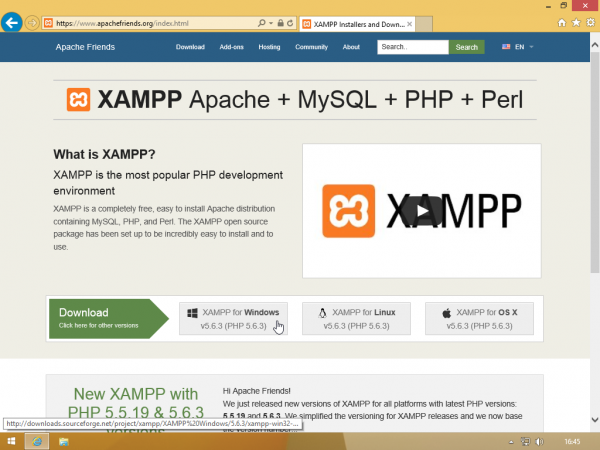
Task: Download XAMPP for Windows v5.6.3
Action: [x=233, y=318]
